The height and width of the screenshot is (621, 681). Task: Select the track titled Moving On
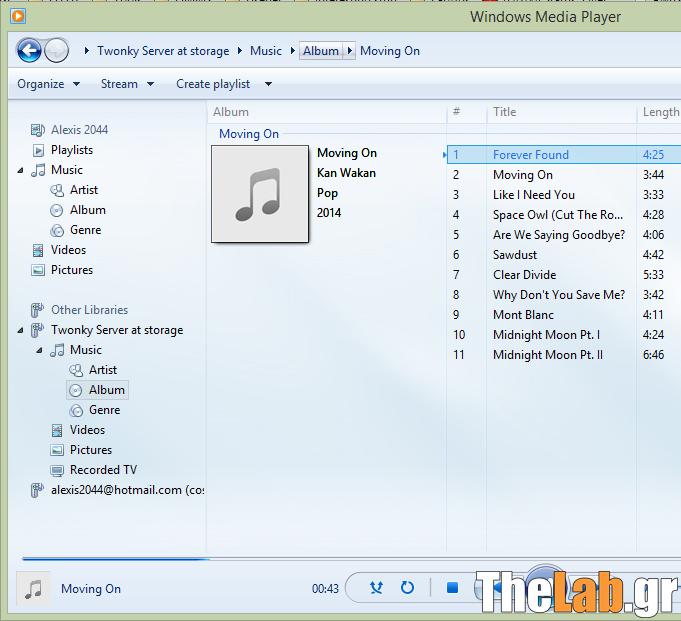tap(564, 175)
